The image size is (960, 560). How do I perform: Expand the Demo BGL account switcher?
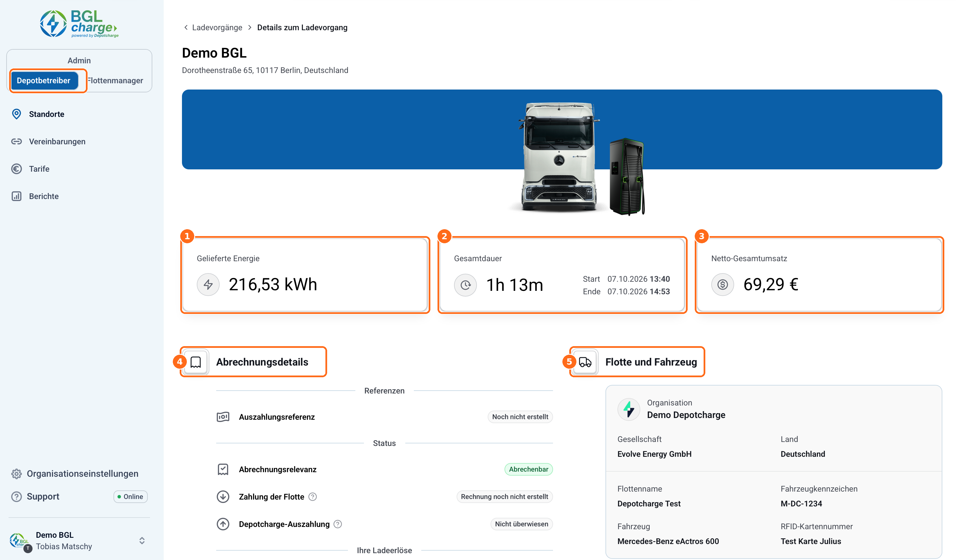142,541
